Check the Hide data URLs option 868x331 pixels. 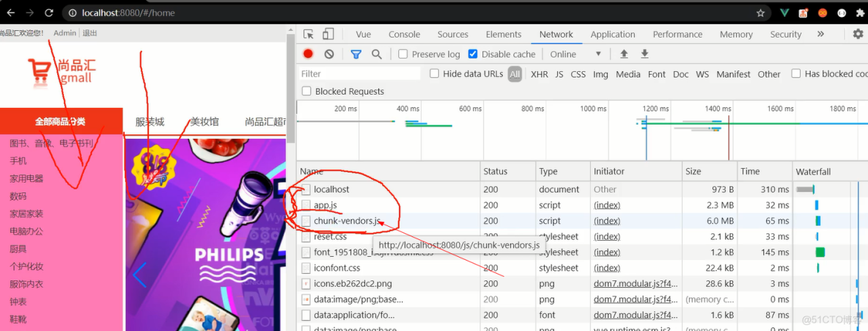(x=435, y=73)
